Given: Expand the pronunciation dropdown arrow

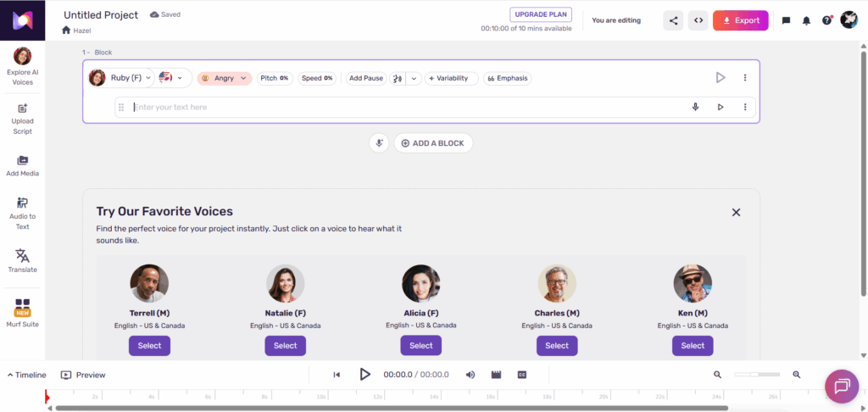Looking at the screenshot, I should coord(414,78).
